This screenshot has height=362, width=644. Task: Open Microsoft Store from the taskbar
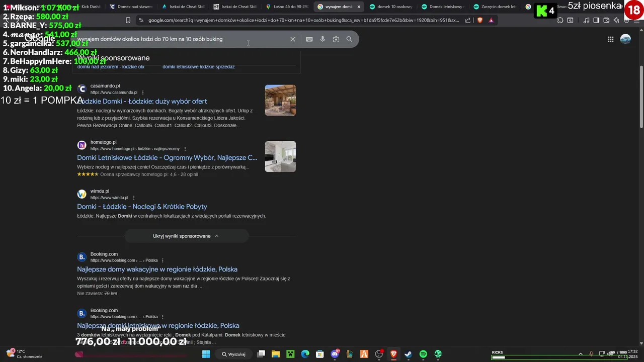[320, 354]
